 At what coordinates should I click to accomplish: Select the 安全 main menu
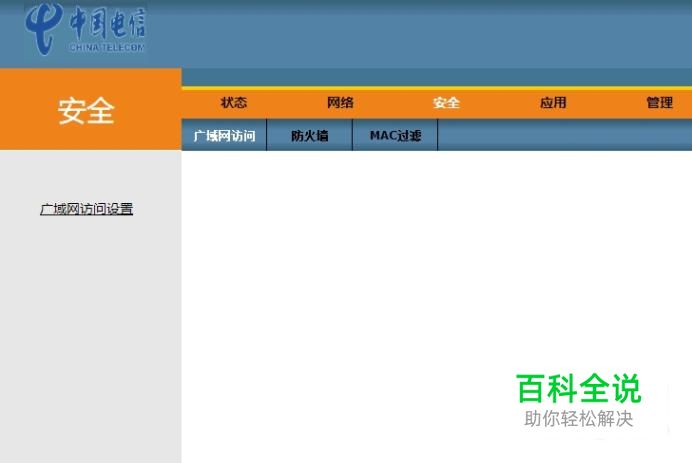(x=446, y=103)
